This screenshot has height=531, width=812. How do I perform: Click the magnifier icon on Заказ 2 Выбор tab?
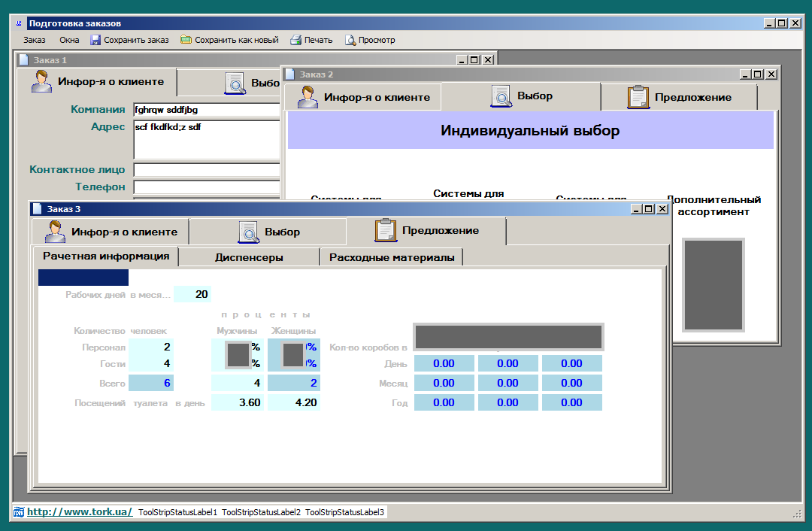click(501, 96)
